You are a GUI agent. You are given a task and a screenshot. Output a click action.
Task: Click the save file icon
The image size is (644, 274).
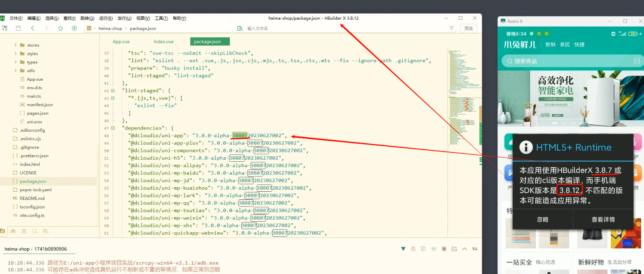coord(18,28)
